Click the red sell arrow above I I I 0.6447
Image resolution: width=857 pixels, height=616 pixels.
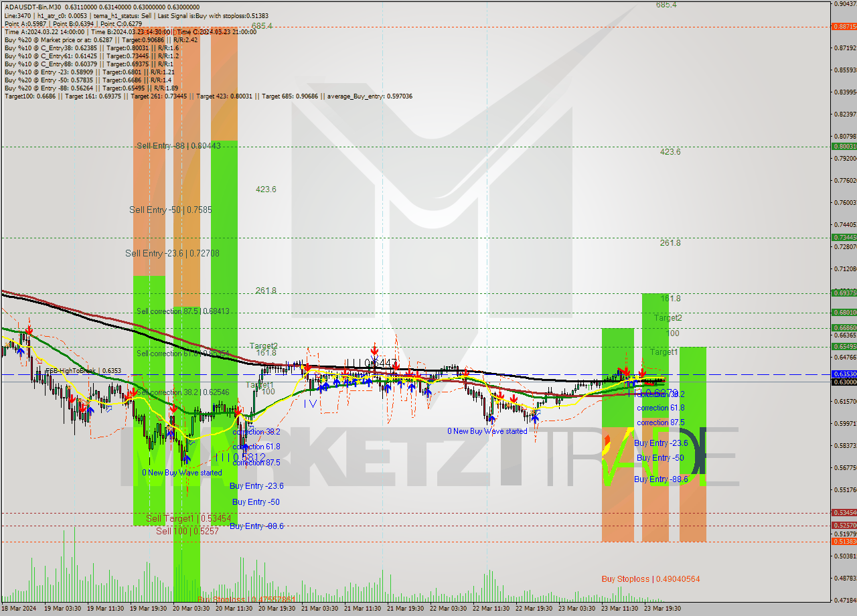point(374,350)
